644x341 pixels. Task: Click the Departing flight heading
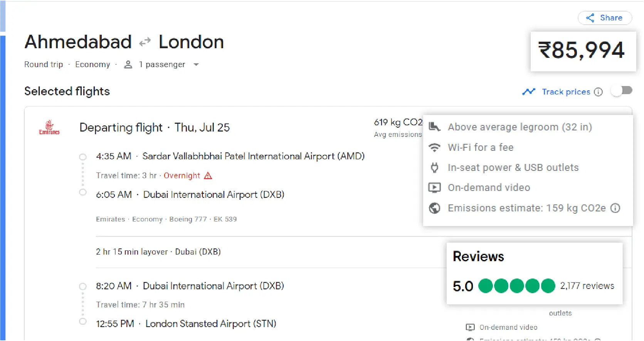(121, 127)
